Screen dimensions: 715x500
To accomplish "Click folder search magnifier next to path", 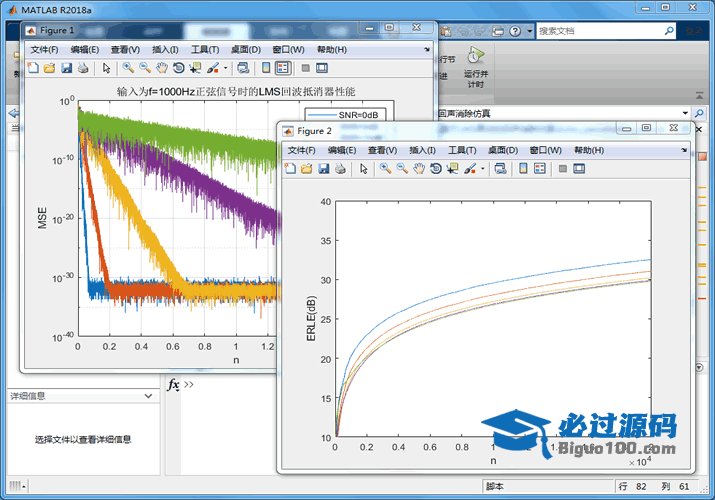I will [699, 113].
